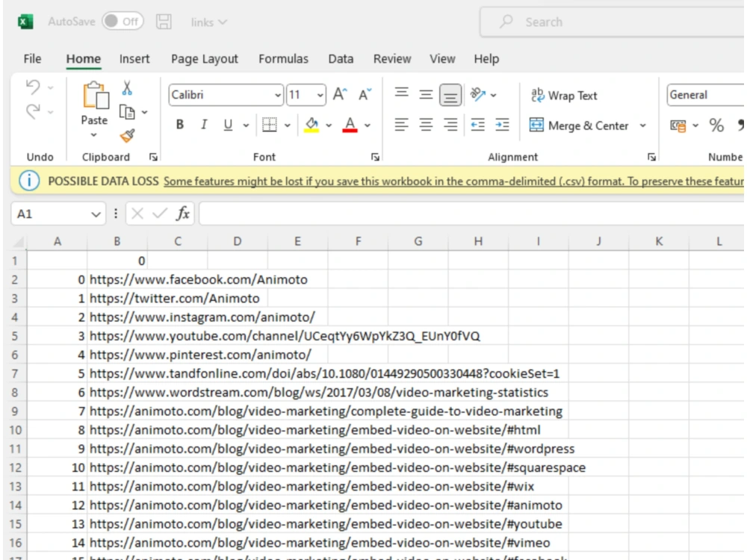
Task: Switch to the Home tab
Action: coord(84,58)
